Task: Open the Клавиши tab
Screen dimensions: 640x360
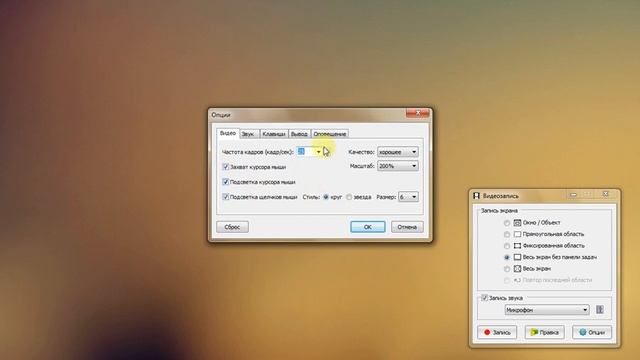Action: pyautogui.click(x=273, y=134)
